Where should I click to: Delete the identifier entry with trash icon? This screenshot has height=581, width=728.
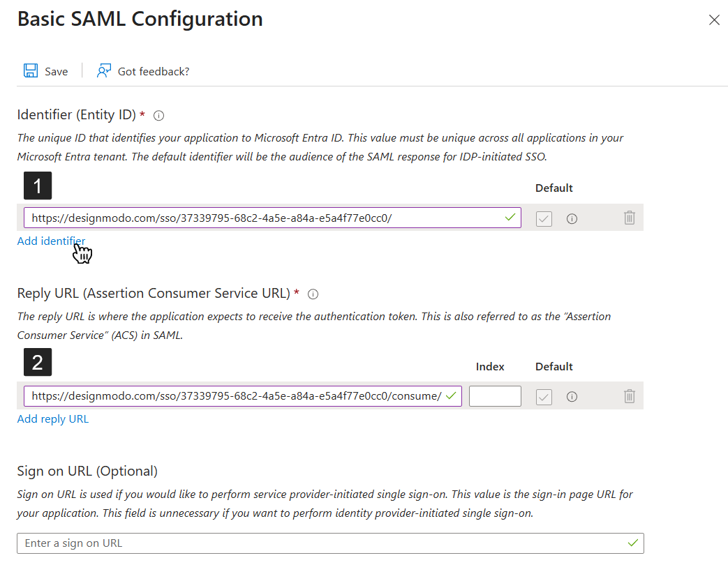point(629,218)
